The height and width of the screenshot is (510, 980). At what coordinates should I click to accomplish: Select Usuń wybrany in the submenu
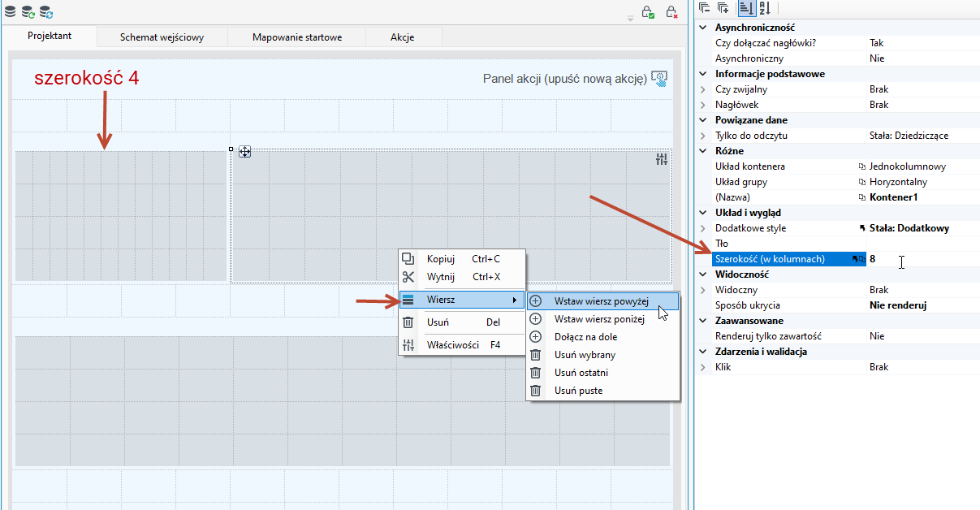pos(602,355)
